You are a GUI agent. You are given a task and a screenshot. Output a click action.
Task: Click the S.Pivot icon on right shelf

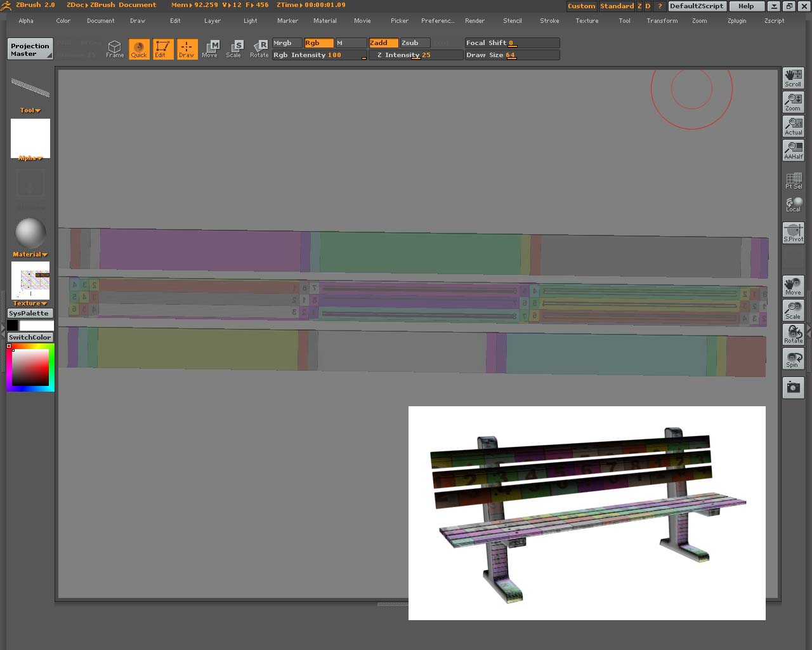click(793, 232)
